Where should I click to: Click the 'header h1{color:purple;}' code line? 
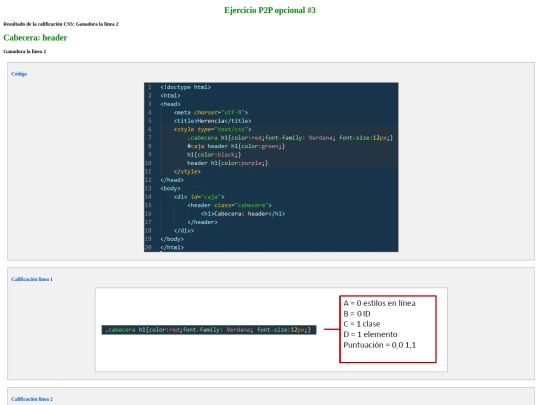pos(227,163)
